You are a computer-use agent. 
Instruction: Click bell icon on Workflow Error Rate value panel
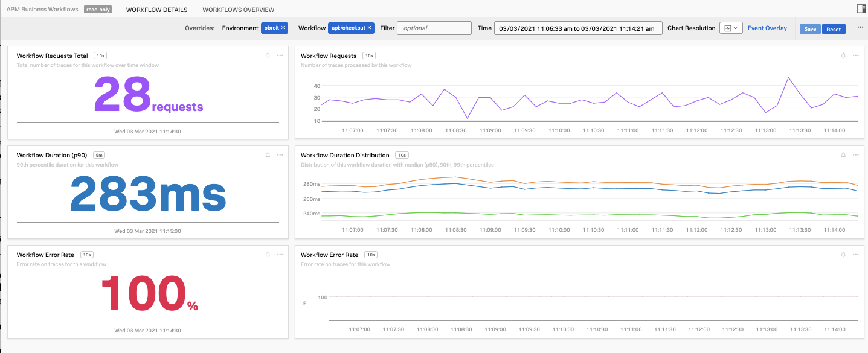(x=268, y=255)
